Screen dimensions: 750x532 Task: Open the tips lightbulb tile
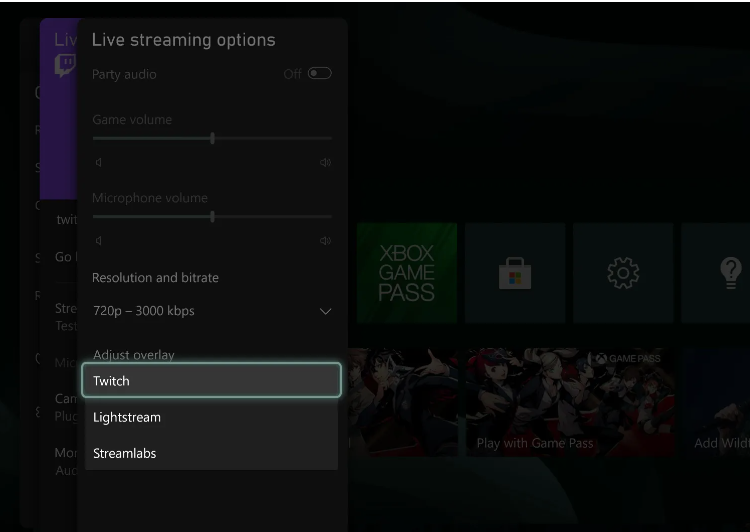tap(716, 273)
